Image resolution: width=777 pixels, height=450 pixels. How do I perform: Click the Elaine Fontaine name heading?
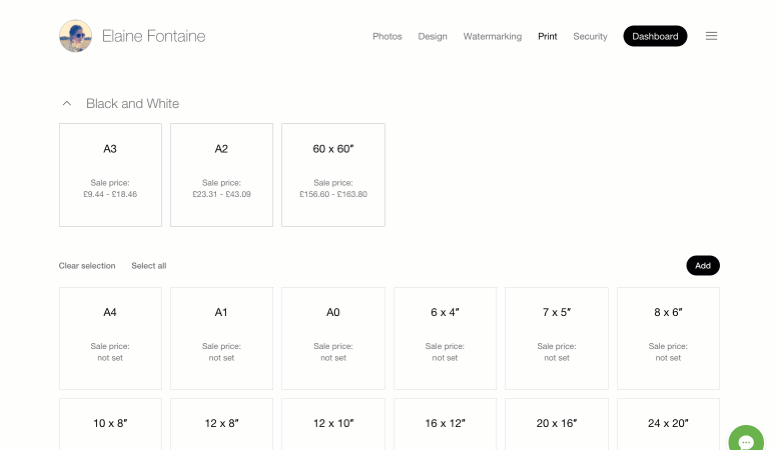click(154, 36)
